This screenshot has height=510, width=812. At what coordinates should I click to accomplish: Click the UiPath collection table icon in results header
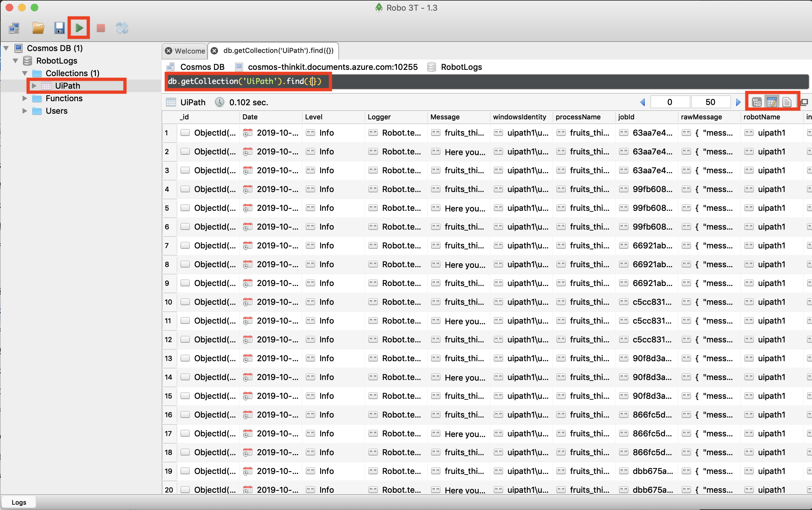[171, 102]
